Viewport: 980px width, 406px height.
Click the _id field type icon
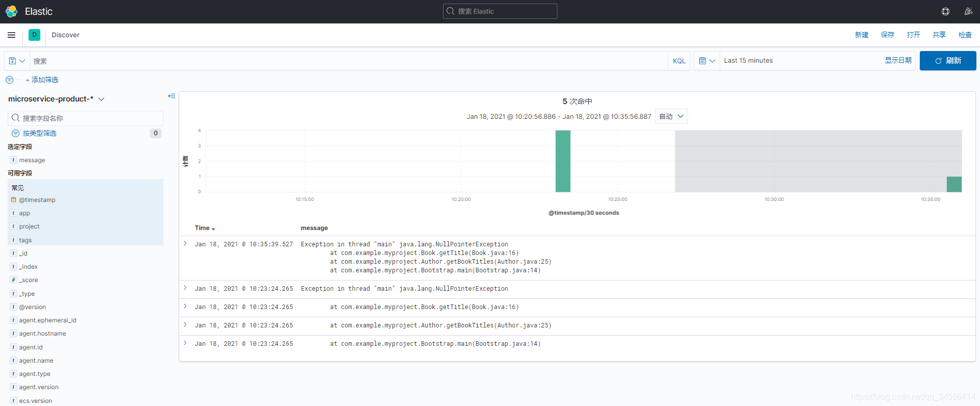coord(14,253)
